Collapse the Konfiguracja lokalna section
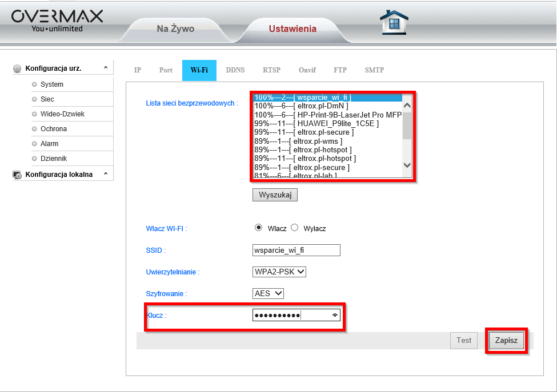The width and height of the screenshot is (557, 392). pyautogui.click(x=106, y=175)
